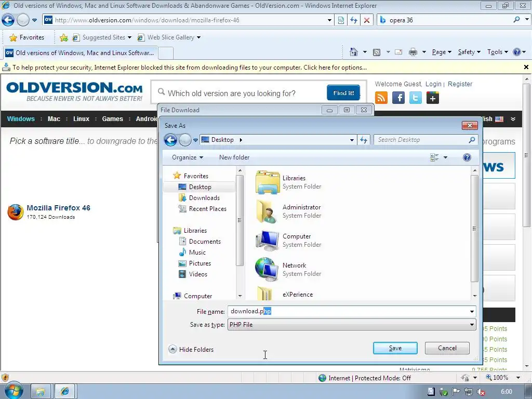Click the volume icon in system tray
The height and width of the screenshot is (399, 532).
point(481,392)
